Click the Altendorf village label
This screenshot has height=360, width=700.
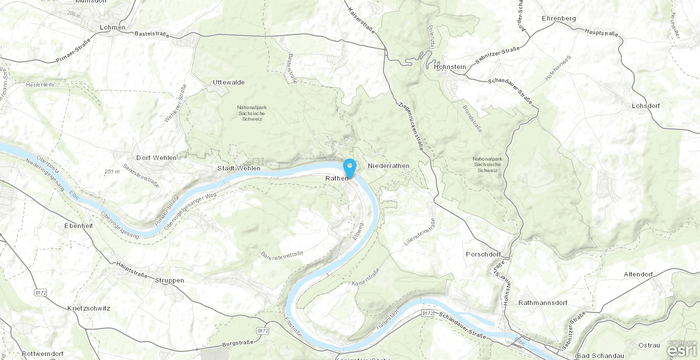click(638, 274)
